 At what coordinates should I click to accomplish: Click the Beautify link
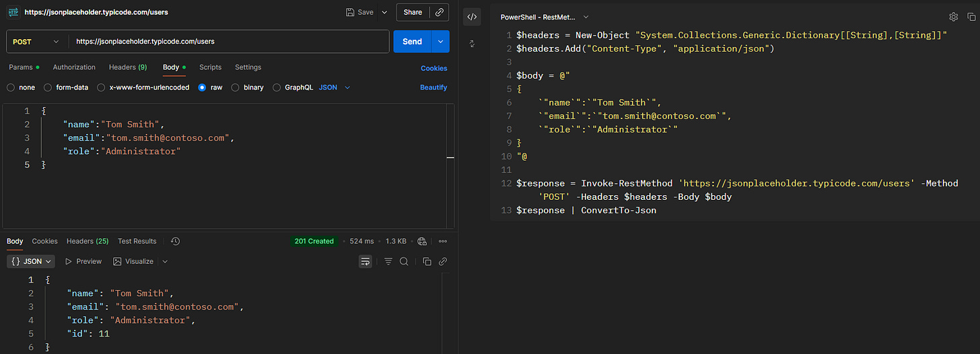[x=433, y=87]
